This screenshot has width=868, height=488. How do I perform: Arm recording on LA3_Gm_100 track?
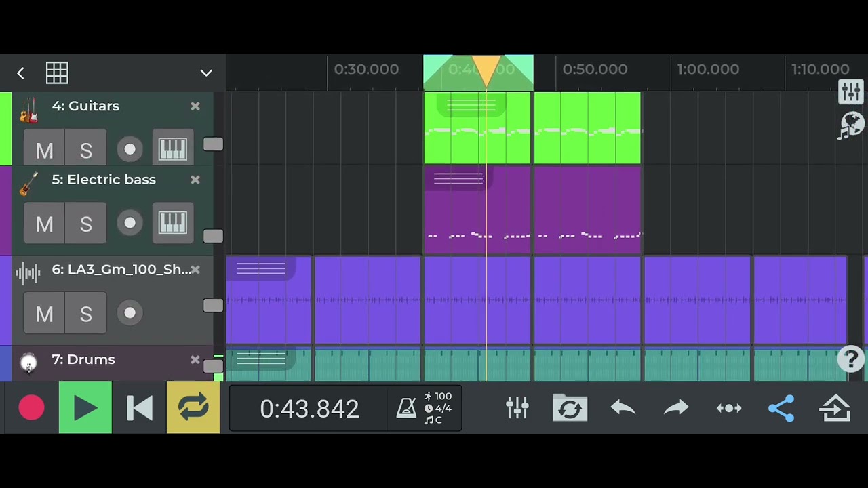(x=130, y=313)
